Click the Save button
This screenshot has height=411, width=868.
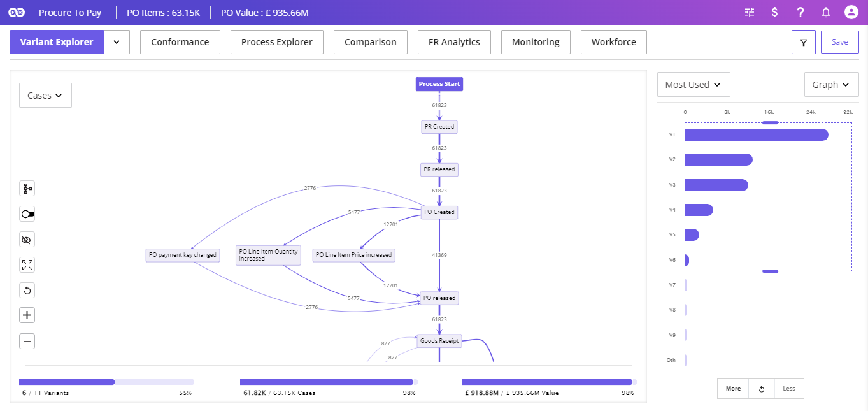839,41
